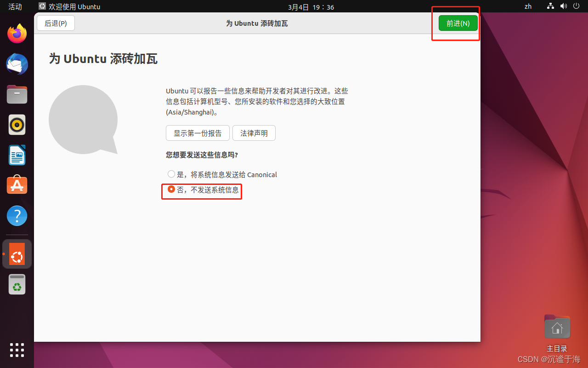Screen dimensions: 588x368
Task: Launch LibreOffice Writer from the dock
Action: pyautogui.click(x=17, y=155)
